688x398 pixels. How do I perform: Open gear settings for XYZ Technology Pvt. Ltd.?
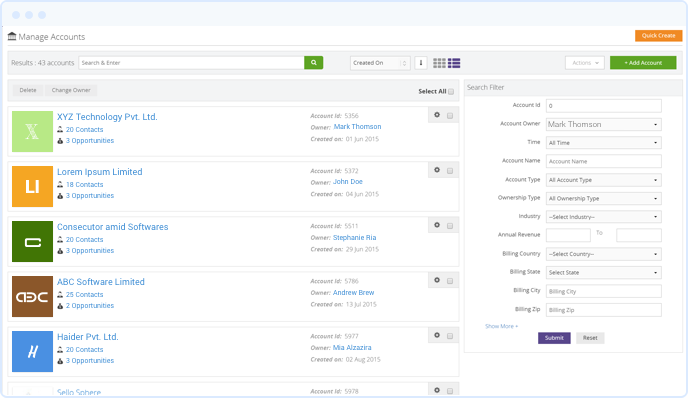point(437,115)
